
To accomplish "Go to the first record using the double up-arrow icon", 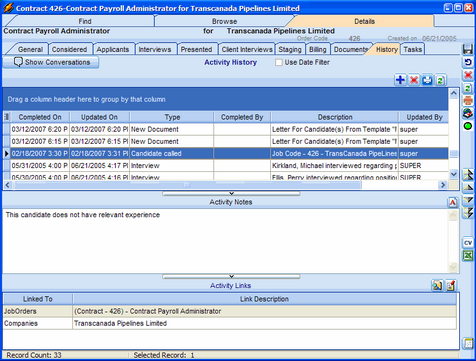I will point(468,175).
